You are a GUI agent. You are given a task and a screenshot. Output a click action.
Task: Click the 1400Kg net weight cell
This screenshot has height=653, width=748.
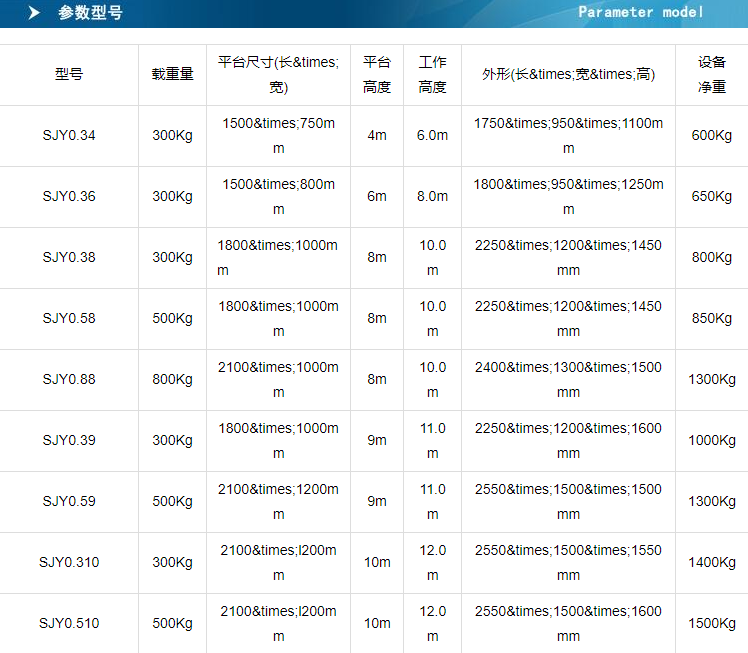click(x=712, y=562)
